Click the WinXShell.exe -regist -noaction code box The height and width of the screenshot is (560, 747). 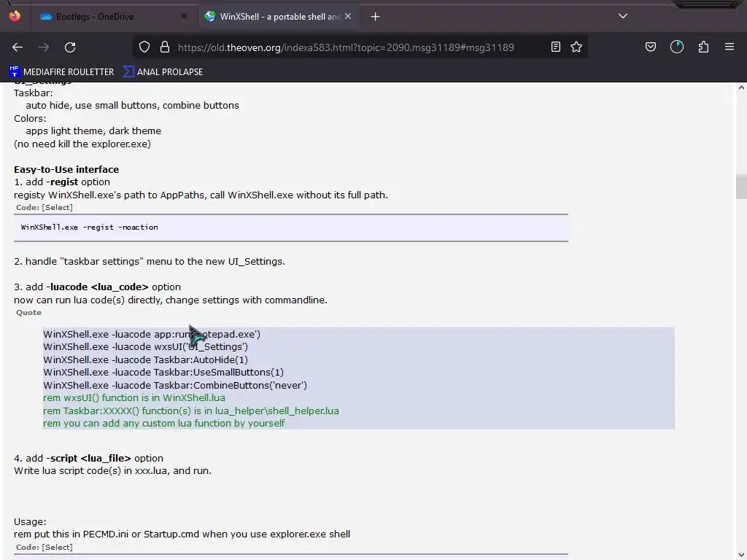tap(290, 227)
